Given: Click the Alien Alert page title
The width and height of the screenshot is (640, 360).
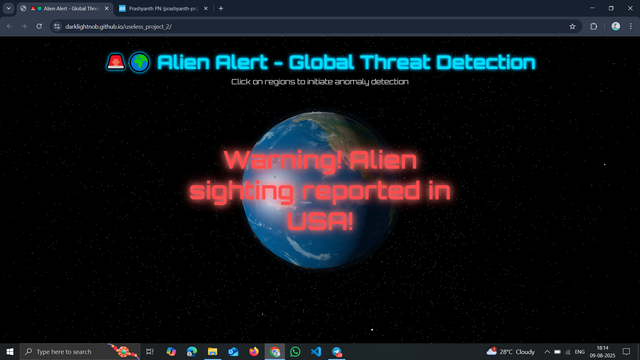Looking at the screenshot, I should click(x=346, y=62).
